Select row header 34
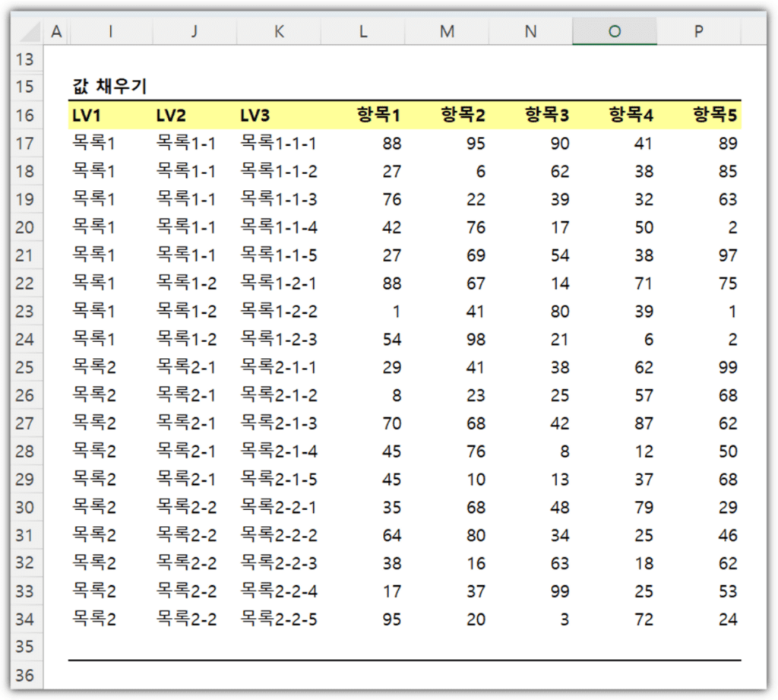 pos(27,619)
